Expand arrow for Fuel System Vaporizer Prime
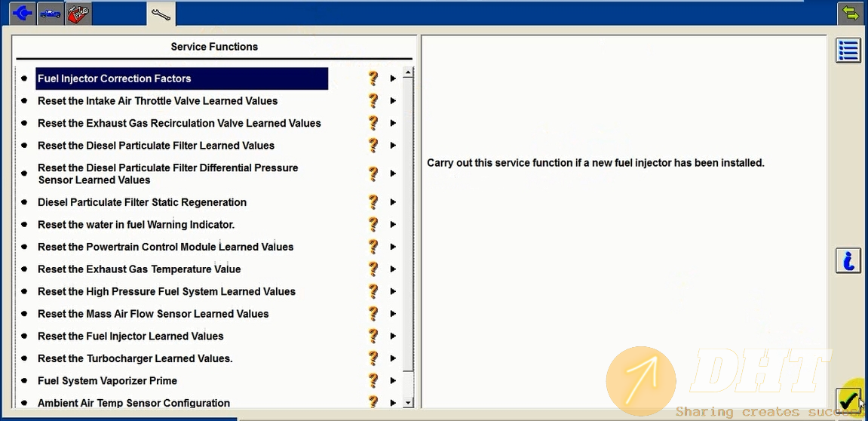The image size is (868, 421). (x=393, y=380)
